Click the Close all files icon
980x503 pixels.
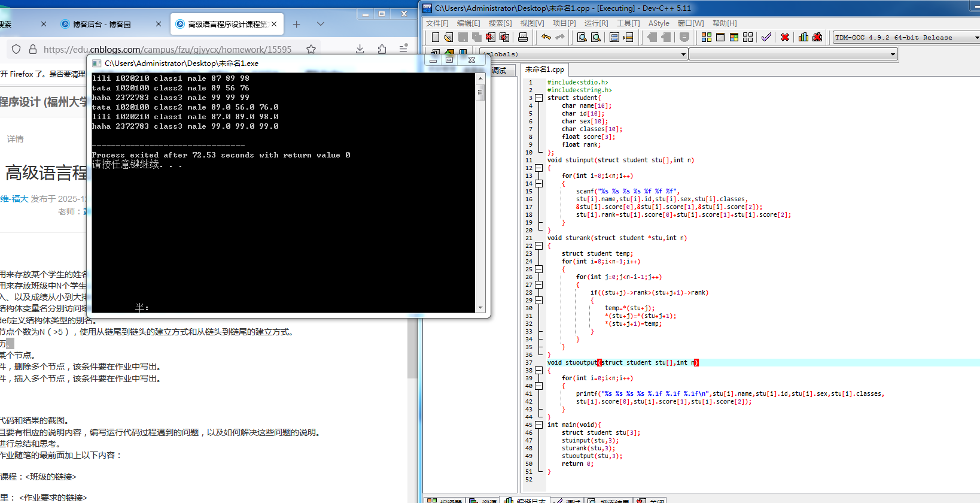504,37
